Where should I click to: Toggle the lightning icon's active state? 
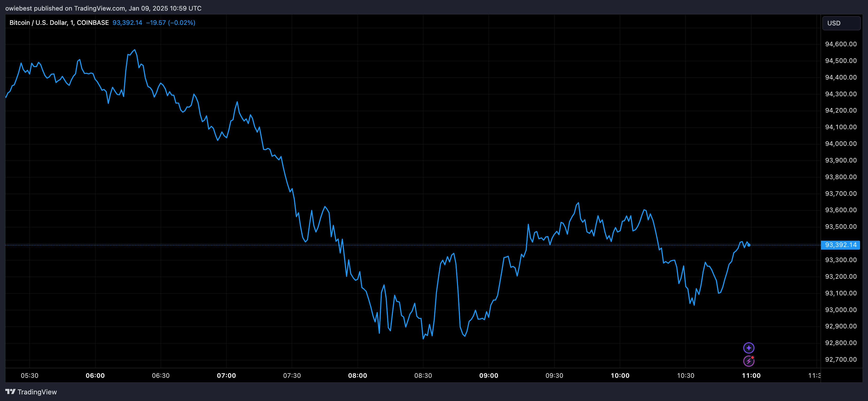[x=749, y=361]
